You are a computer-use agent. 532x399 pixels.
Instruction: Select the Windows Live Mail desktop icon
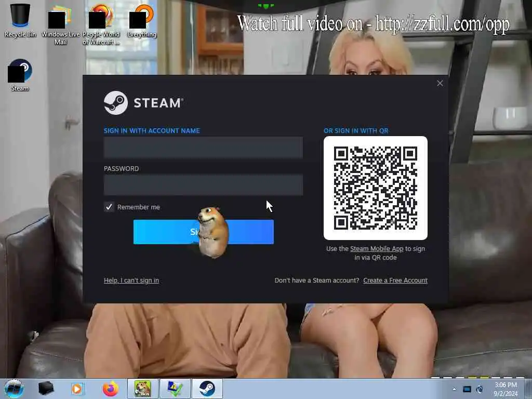[x=60, y=24]
